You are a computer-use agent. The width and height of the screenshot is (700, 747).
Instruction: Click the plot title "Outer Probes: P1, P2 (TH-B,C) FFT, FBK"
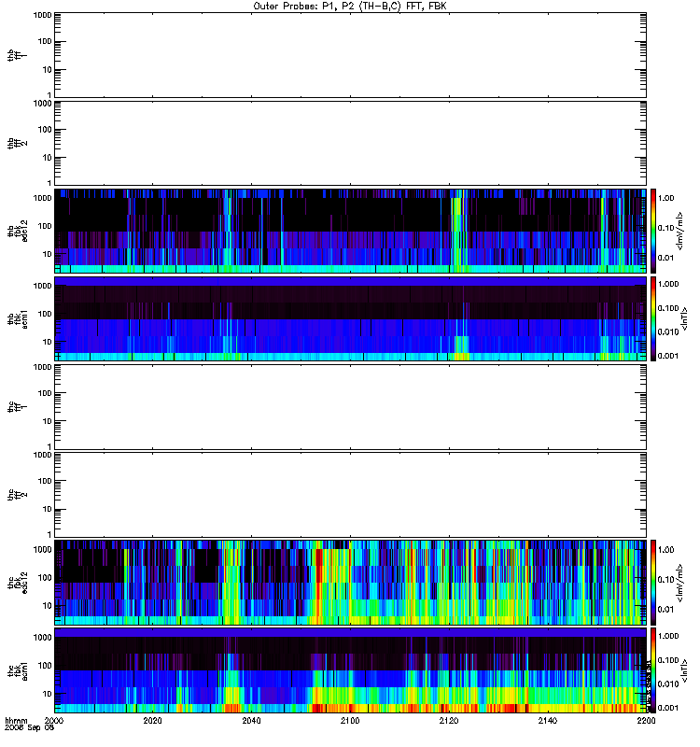pos(350,7)
